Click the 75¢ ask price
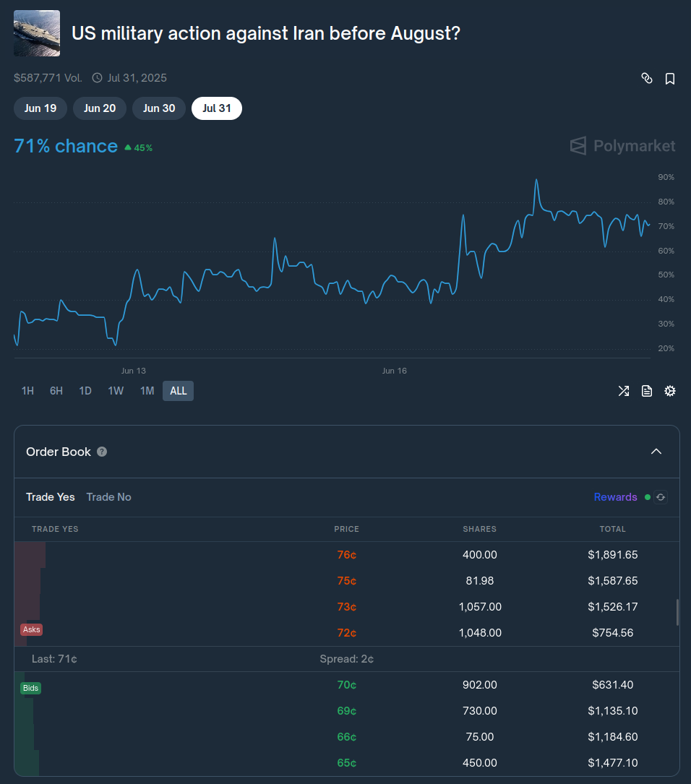 pyautogui.click(x=346, y=581)
